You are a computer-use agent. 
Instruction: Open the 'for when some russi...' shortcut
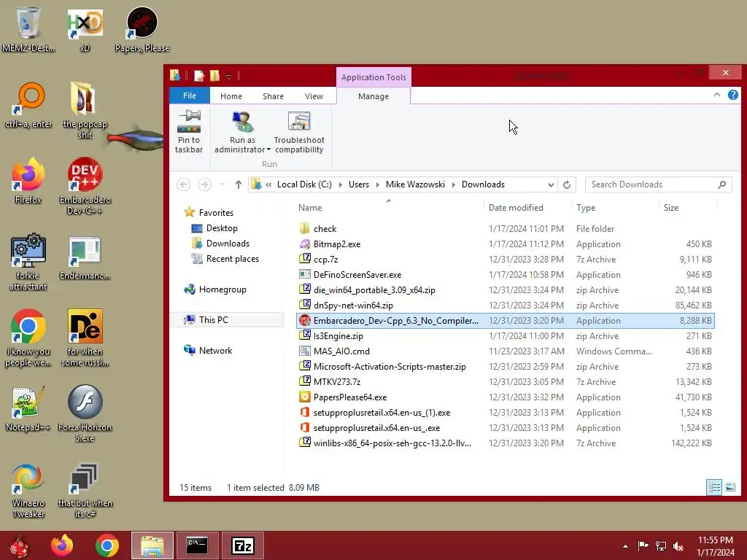coord(85,338)
